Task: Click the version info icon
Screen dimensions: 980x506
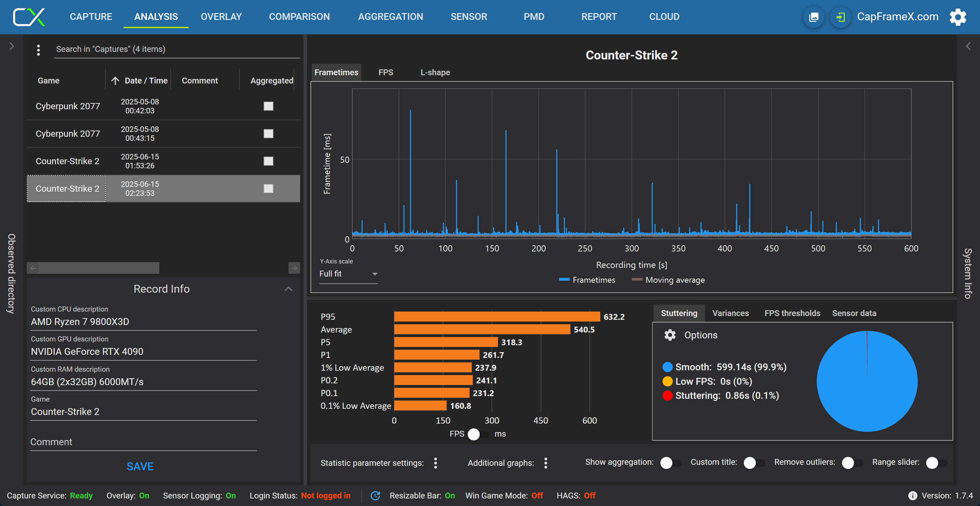Action: click(912, 495)
